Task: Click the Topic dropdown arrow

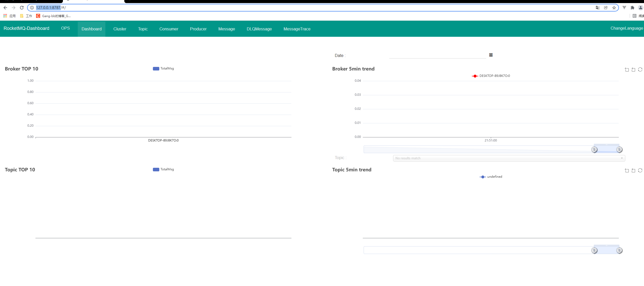Action: (622, 158)
